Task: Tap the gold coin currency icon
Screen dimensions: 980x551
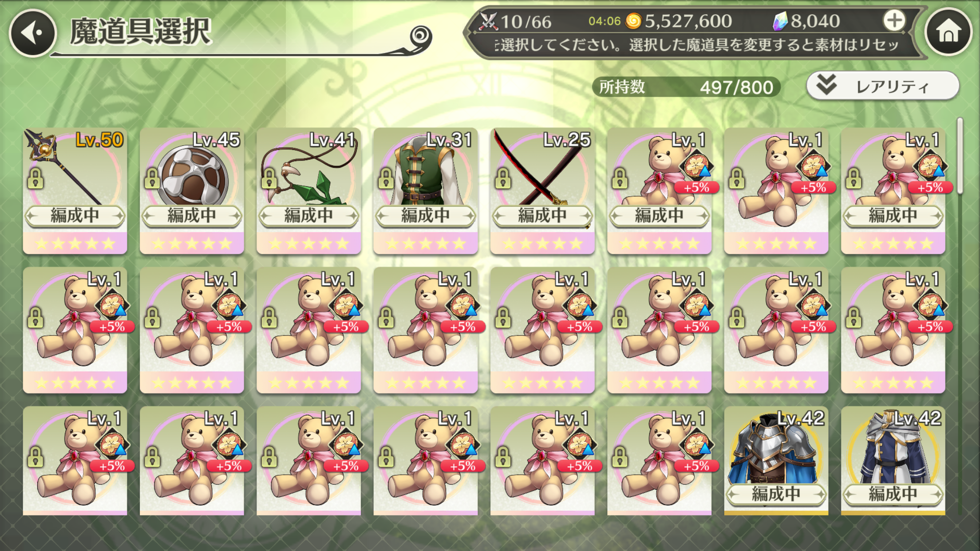Action: click(x=633, y=21)
